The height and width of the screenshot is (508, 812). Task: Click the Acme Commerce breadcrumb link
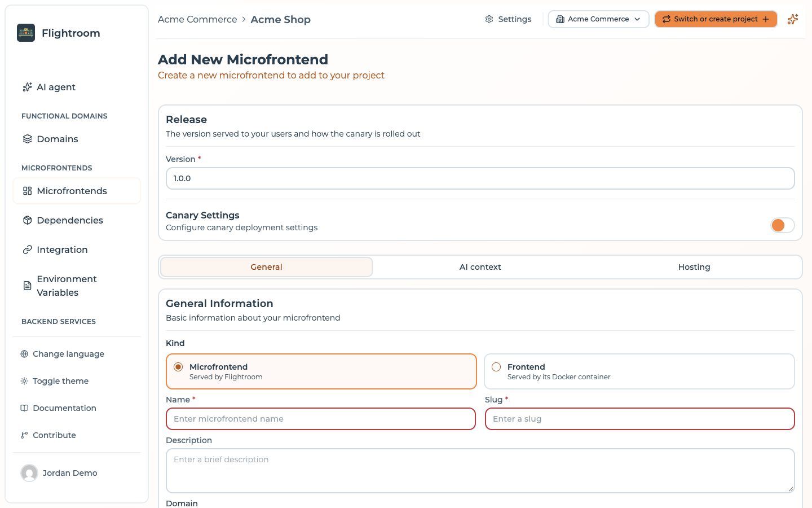[x=197, y=19]
